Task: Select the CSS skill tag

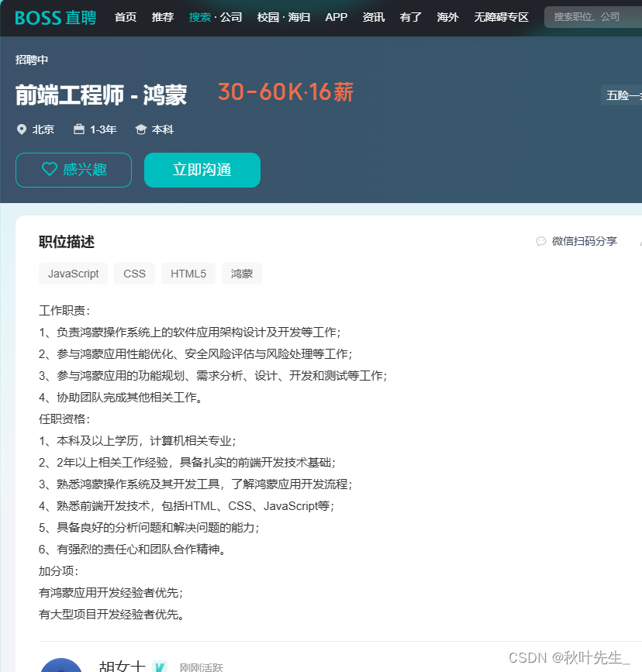Action: point(134,274)
